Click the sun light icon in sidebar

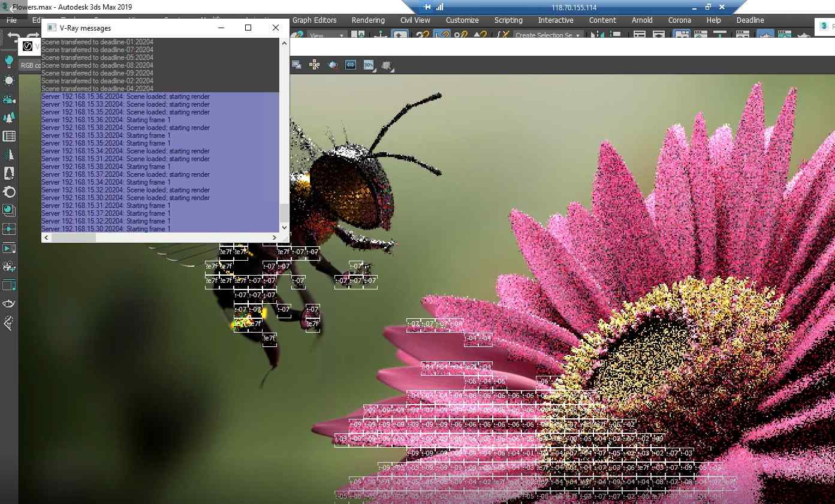click(x=9, y=80)
